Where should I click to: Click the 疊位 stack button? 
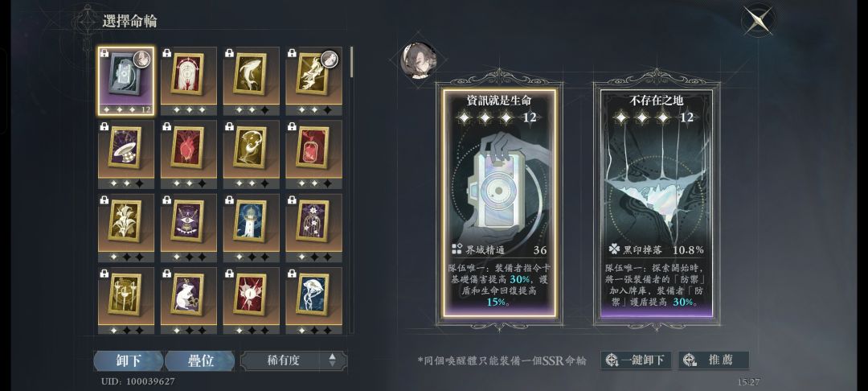pos(200,360)
